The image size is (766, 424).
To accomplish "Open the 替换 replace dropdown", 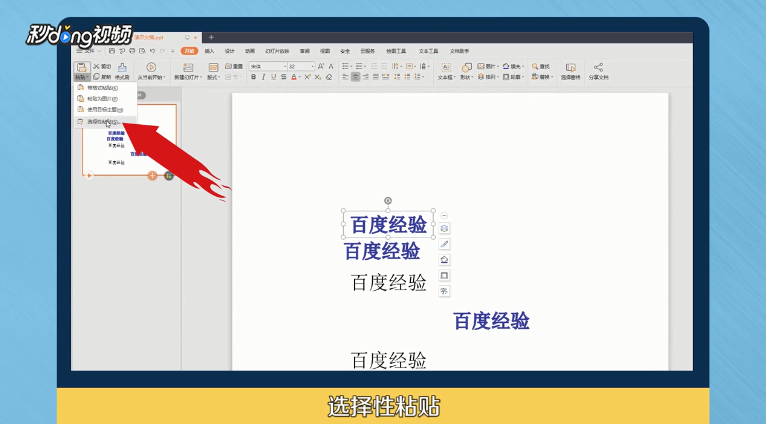I will 542,77.
